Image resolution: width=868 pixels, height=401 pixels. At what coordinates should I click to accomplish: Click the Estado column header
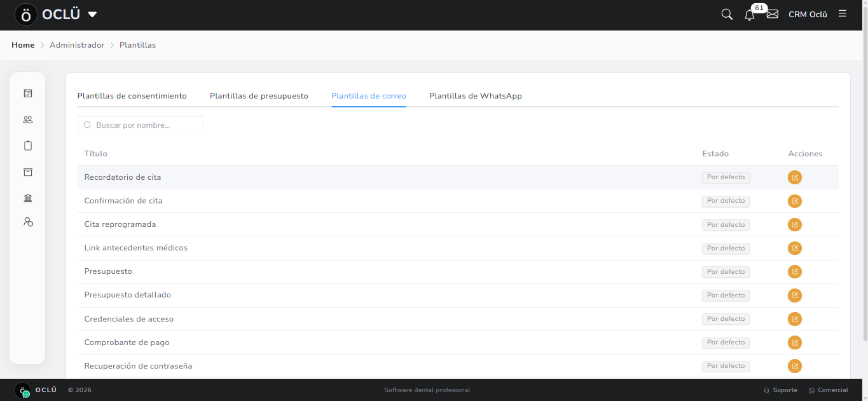point(715,154)
